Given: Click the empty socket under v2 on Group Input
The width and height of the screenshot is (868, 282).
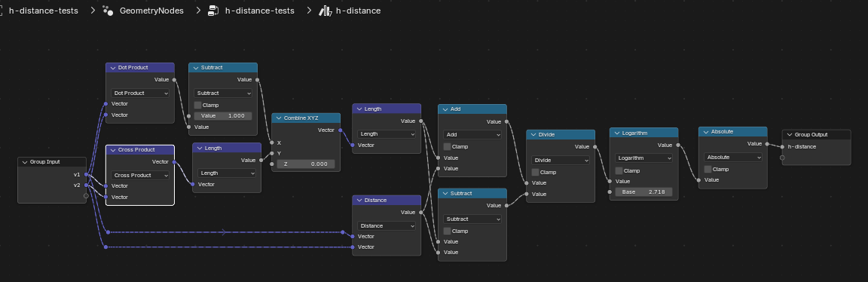Looking at the screenshot, I should (87, 195).
